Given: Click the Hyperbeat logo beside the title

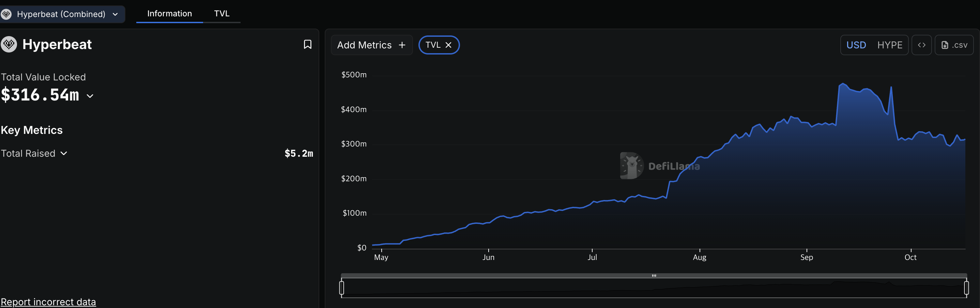Looking at the screenshot, I should 9,45.
